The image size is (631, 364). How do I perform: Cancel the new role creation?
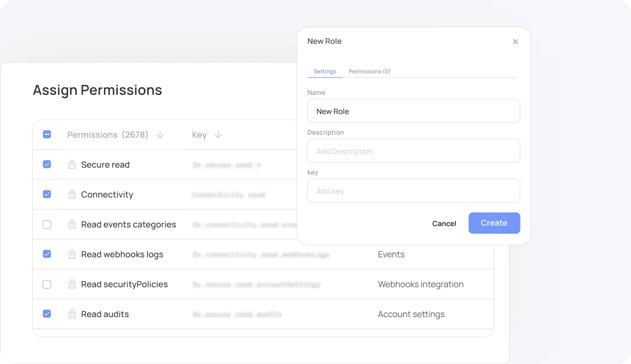pyautogui.click(x=444, y=224)
